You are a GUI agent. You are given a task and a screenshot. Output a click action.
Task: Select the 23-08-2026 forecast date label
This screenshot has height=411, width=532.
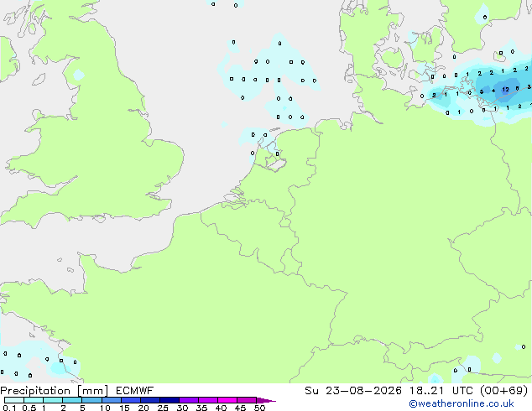(x=363, y=391)
